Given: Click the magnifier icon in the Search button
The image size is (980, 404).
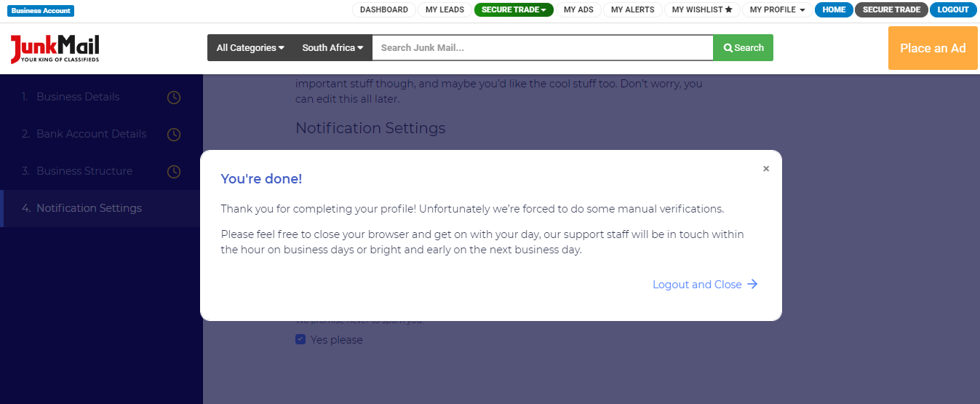Looking at the screenshot, I should (x=728, y=48).
